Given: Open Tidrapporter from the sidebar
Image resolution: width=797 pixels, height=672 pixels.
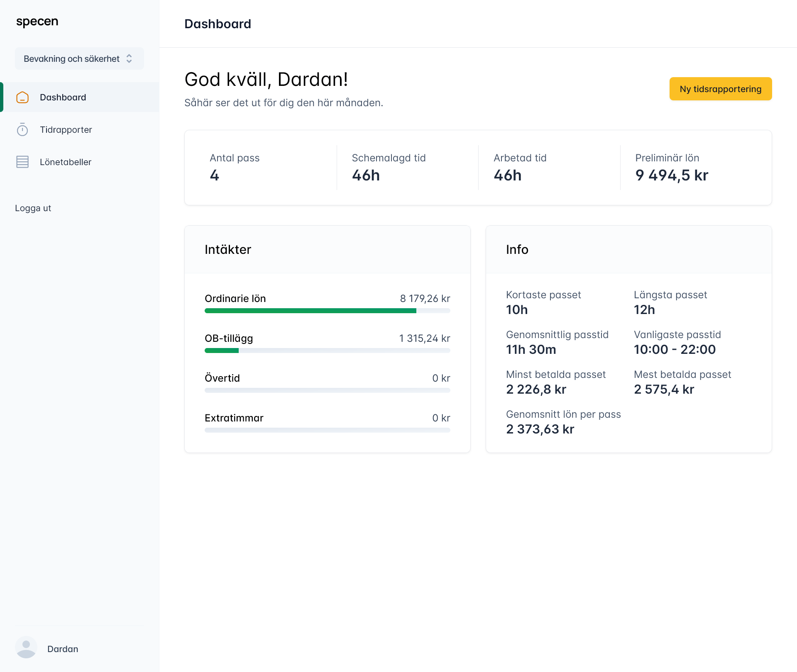Looking at the screenshot, I should coord(80,130).
